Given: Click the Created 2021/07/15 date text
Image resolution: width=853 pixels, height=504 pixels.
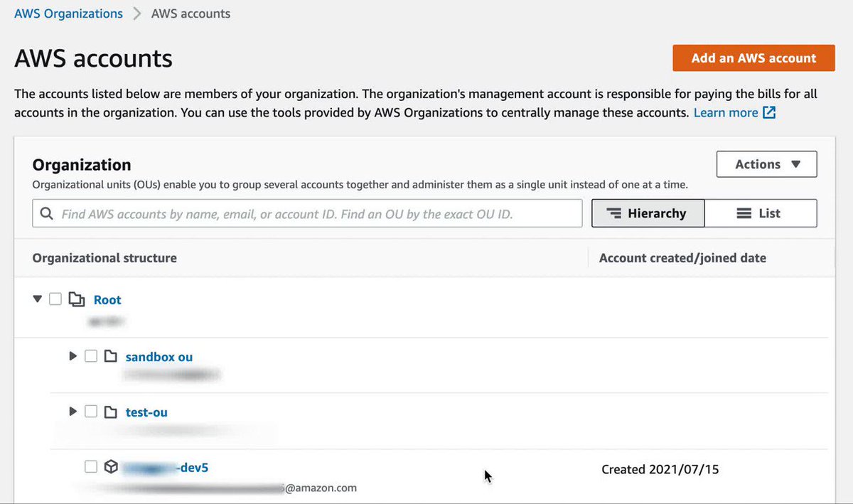Looking at the screenshot, I should tap(660, 469).
